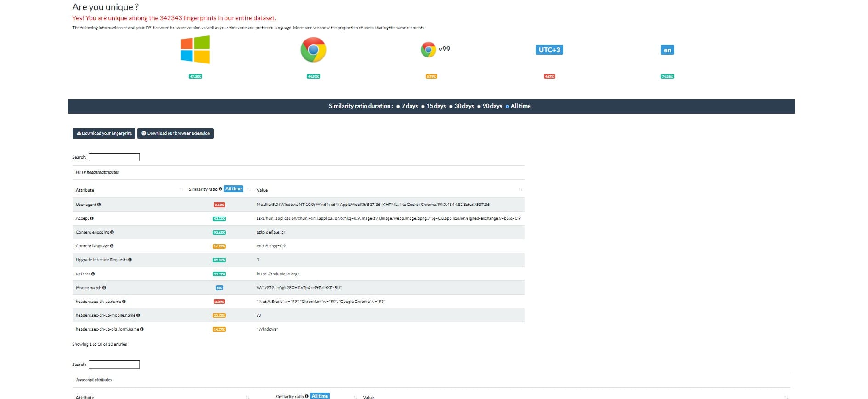Image resolution: width=868 pixels, height=399 pixels.
Task: Open the headers.sec-ch-ua-platform.name info icon
Action: [x=142, y=329]
